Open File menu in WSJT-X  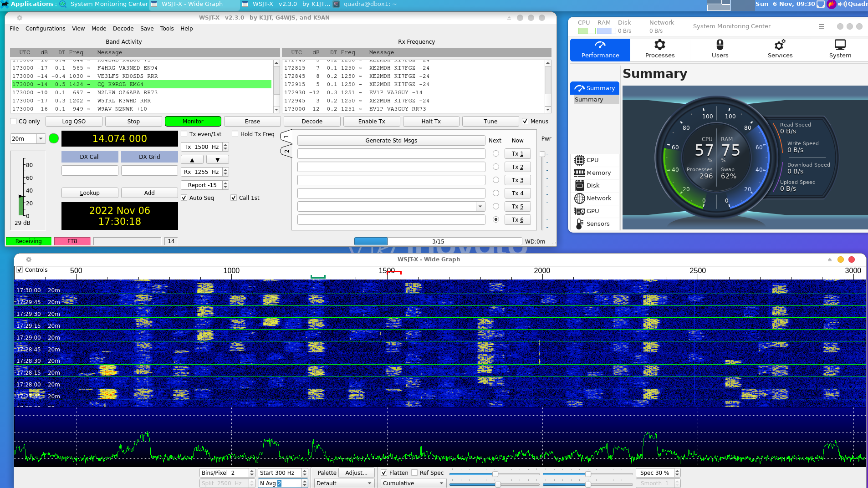[x=14, y=29]
